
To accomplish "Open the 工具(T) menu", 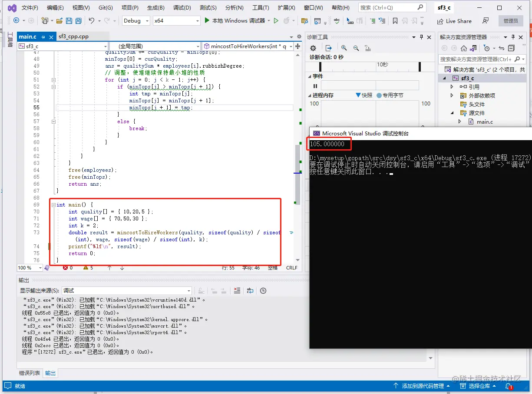I will point(261,8).
